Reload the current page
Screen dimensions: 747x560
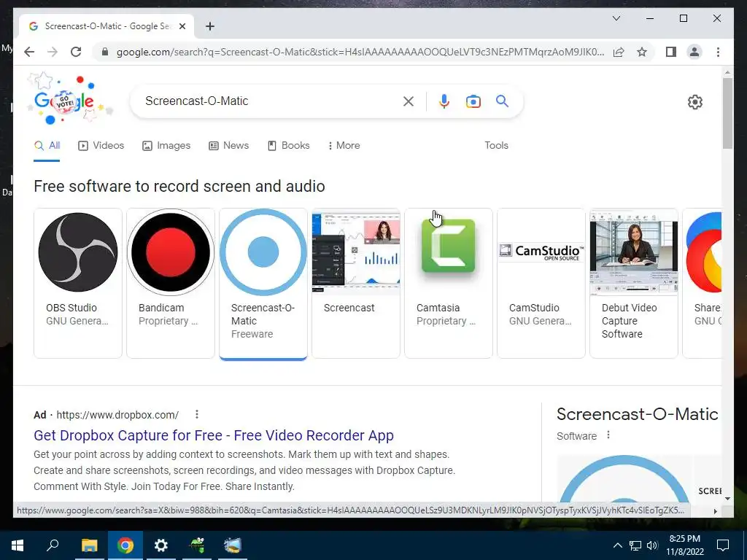(x=76, y=52)
